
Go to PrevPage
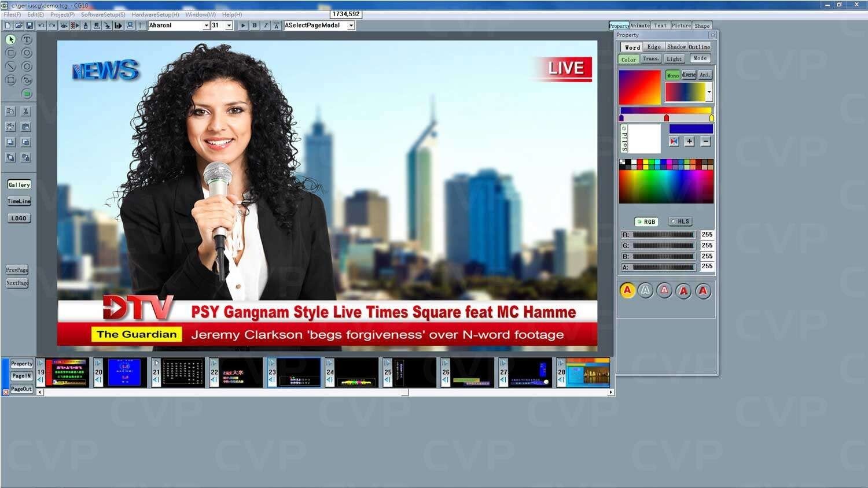17,269
